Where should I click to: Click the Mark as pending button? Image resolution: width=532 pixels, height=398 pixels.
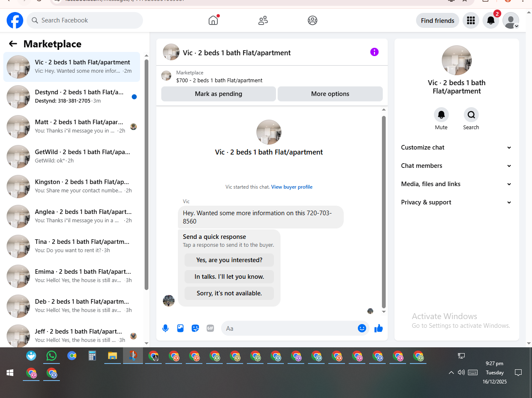click(219, 94)
